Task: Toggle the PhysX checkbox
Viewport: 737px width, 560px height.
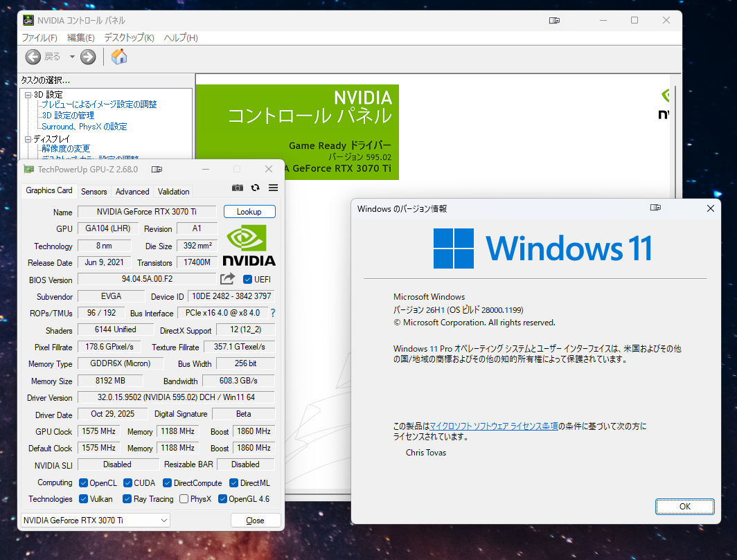Action: coord(184,499)
